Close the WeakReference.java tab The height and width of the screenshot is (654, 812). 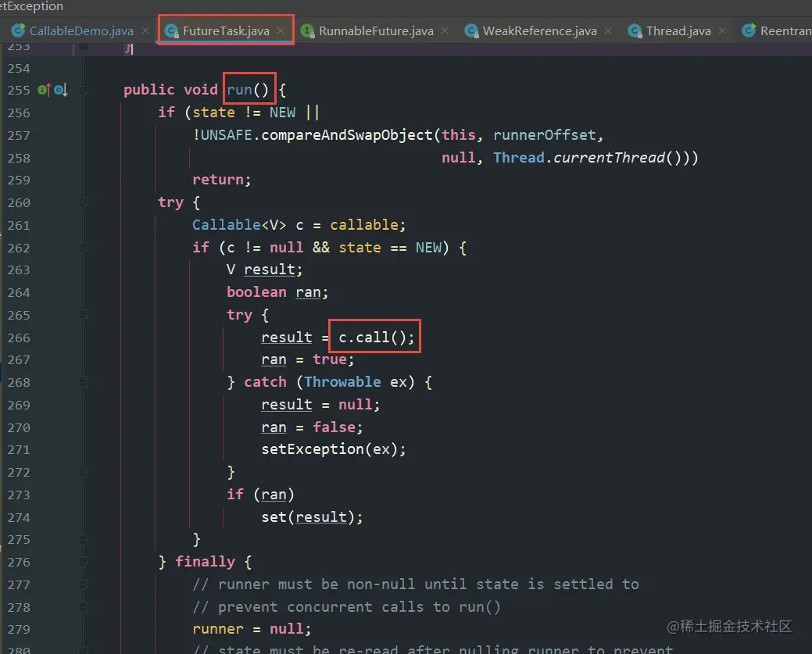(608, 31)
